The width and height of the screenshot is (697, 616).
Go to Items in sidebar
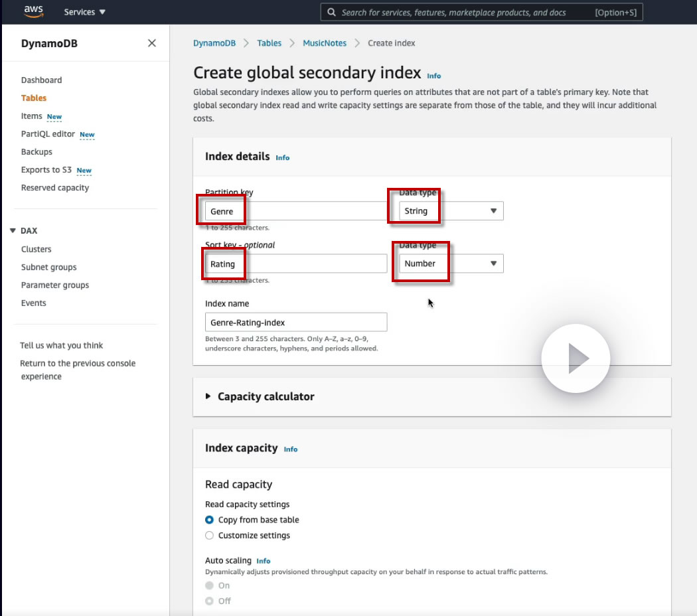(x=31, y=116)
